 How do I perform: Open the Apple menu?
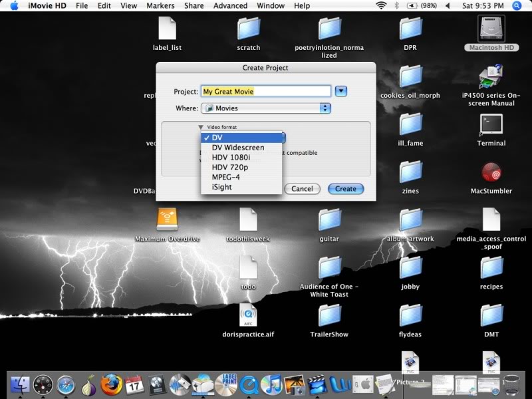click(x=14, y=6)
